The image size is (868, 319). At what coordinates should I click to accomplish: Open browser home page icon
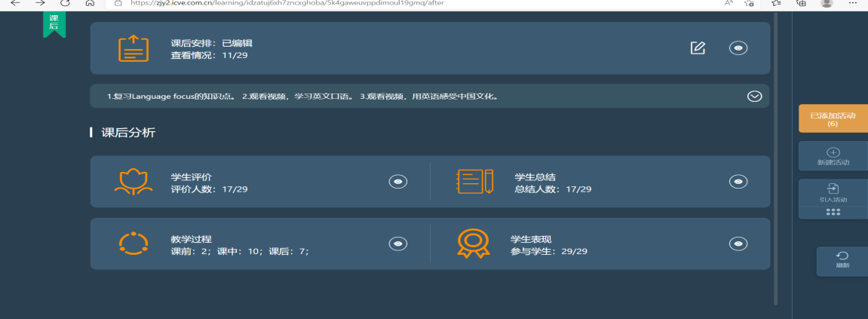(x=90, y=3)
